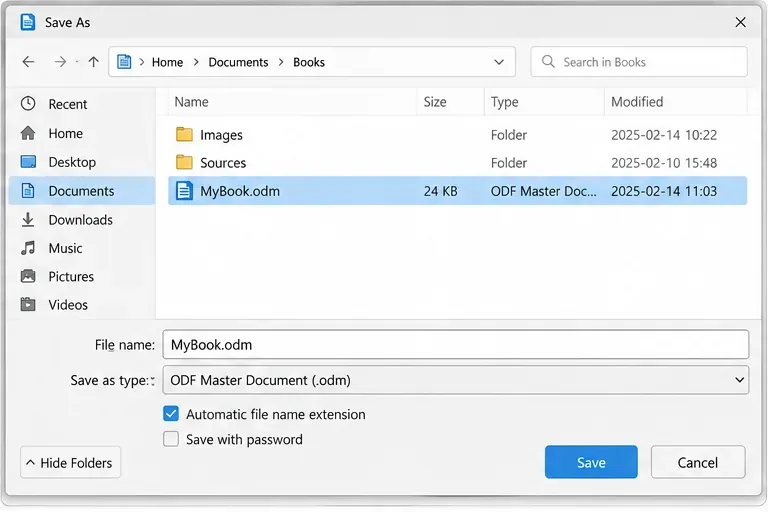Click Books in the breadcrumb path

point(309,62)
